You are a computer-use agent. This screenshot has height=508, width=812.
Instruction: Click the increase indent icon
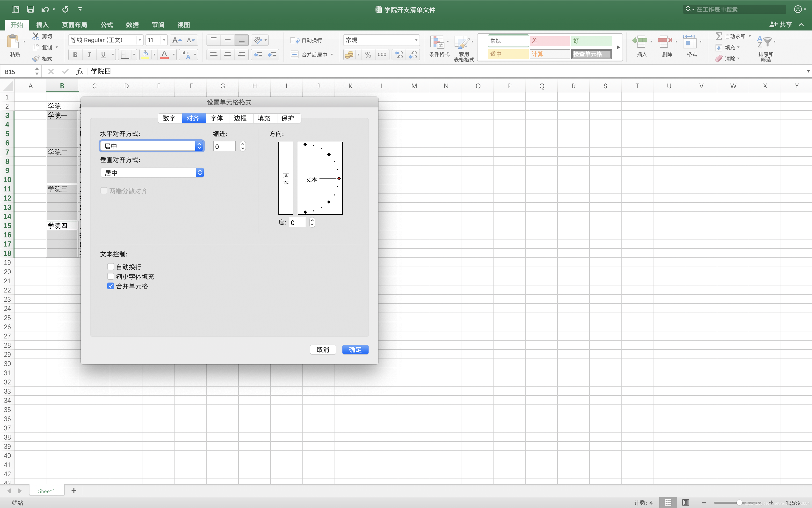click(x=272, y=54)
